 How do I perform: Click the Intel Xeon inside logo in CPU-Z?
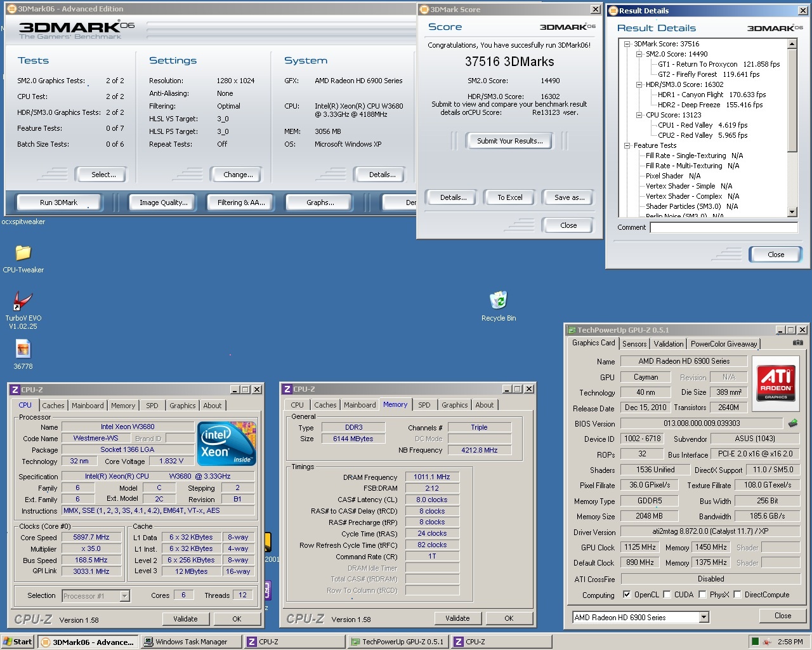coord(226,443)
